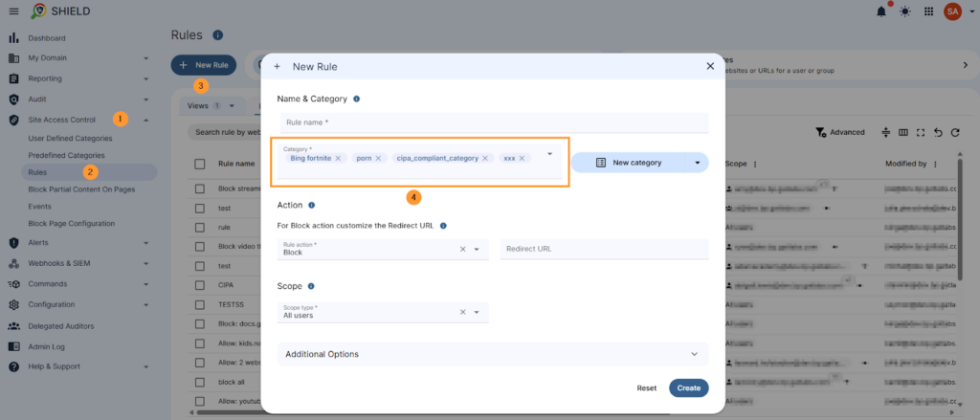The width and height of the screenshot is (980, 420).
Task: Toggle the light/dark theme sun icon
Action: (x=904, y=11)
